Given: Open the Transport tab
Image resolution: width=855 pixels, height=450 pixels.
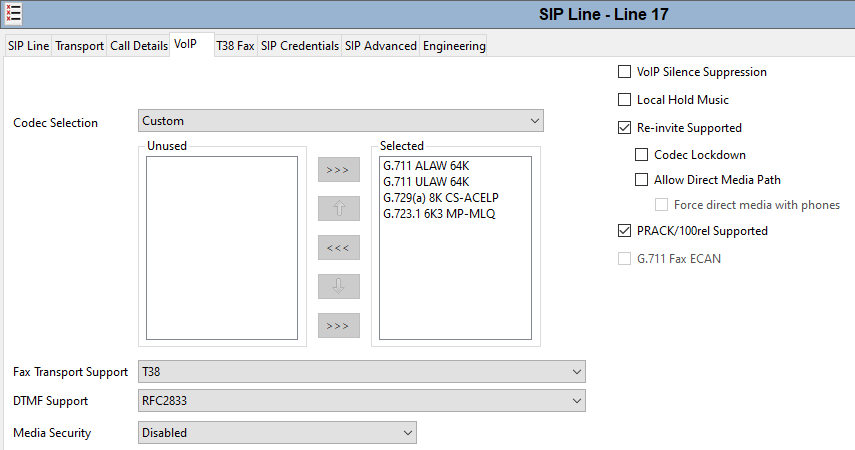Looking at the screenshot, I should [x=79, y=46].
